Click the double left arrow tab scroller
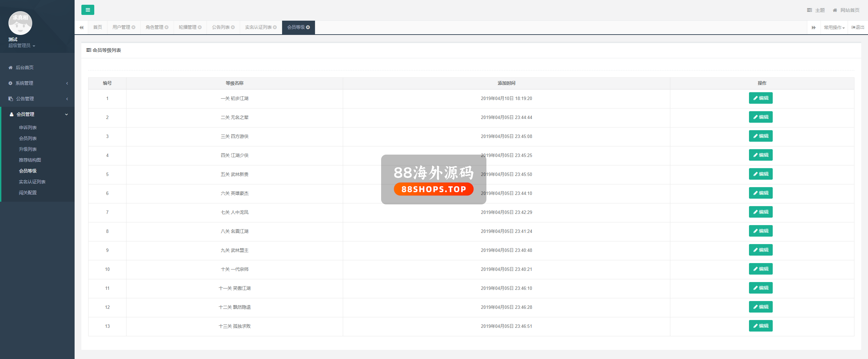This screenshot has width=868, height=359. point(81,27)
